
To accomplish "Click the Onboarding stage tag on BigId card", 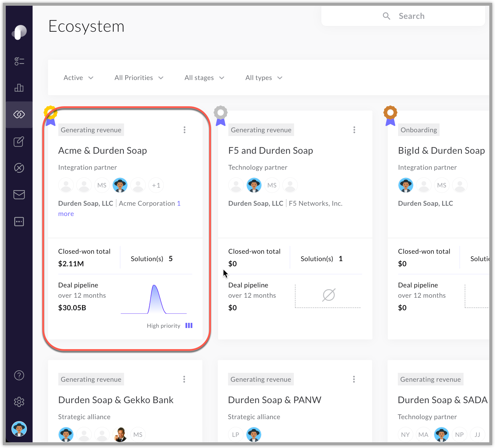I will (419, 130).
